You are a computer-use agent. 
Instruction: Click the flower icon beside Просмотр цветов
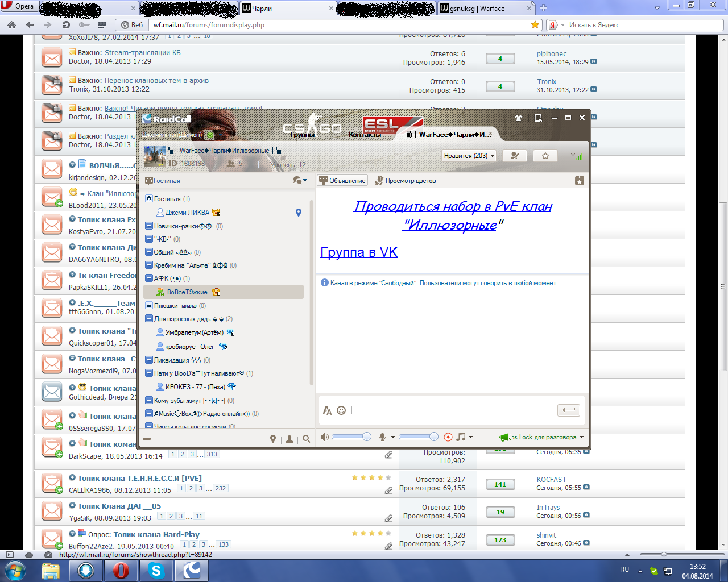(x=379, y=180)
